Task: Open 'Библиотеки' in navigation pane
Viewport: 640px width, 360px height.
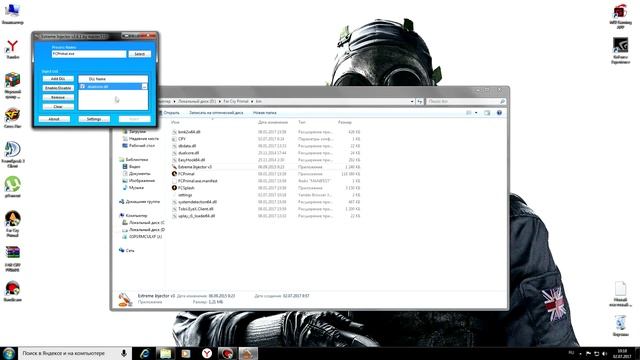Action: pyautogui.click(x=137, y=160)
